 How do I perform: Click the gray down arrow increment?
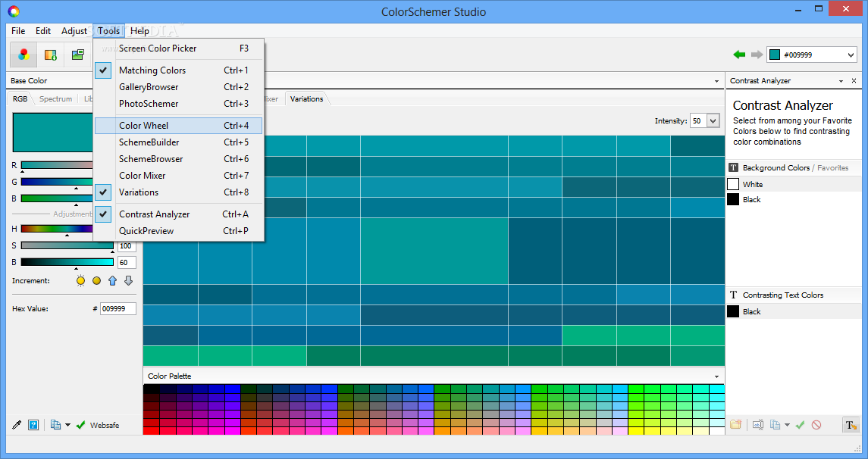(x=128, y=280)
